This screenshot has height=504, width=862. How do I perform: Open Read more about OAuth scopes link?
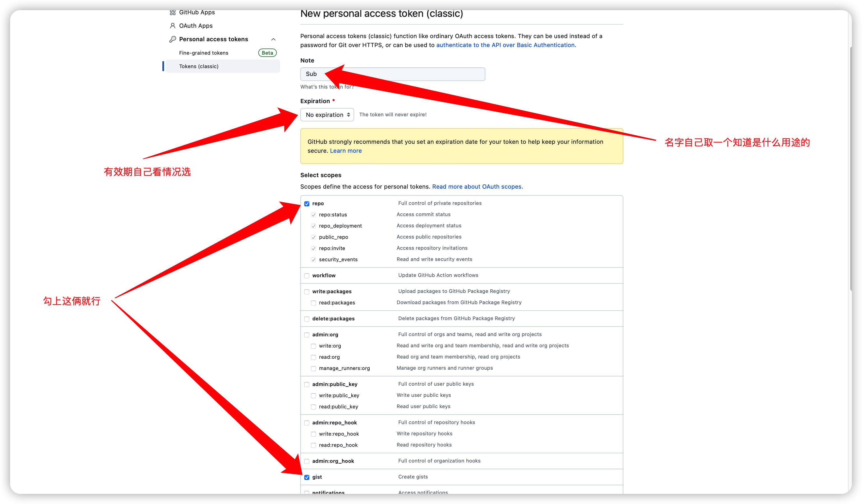point(477,187)
